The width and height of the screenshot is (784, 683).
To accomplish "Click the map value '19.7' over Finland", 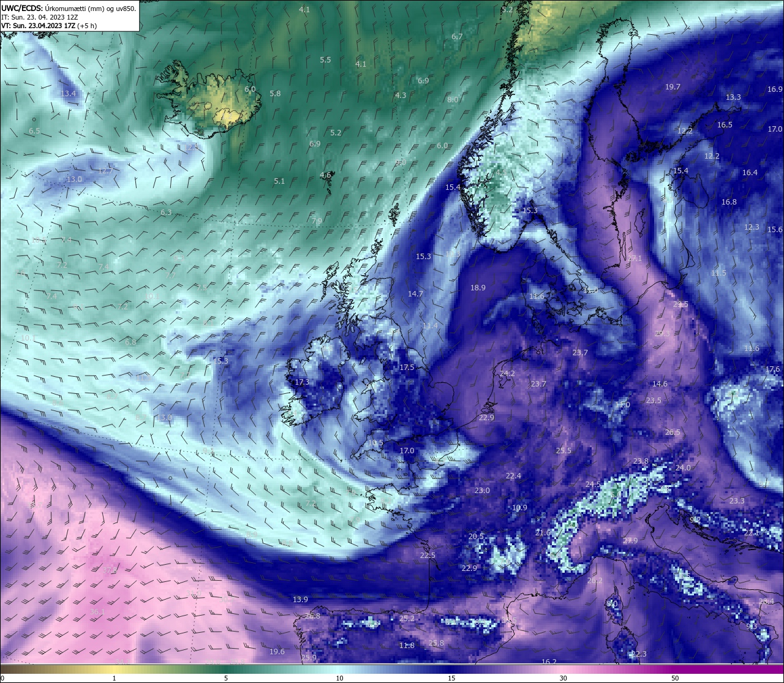I will [x=673, y=87].
